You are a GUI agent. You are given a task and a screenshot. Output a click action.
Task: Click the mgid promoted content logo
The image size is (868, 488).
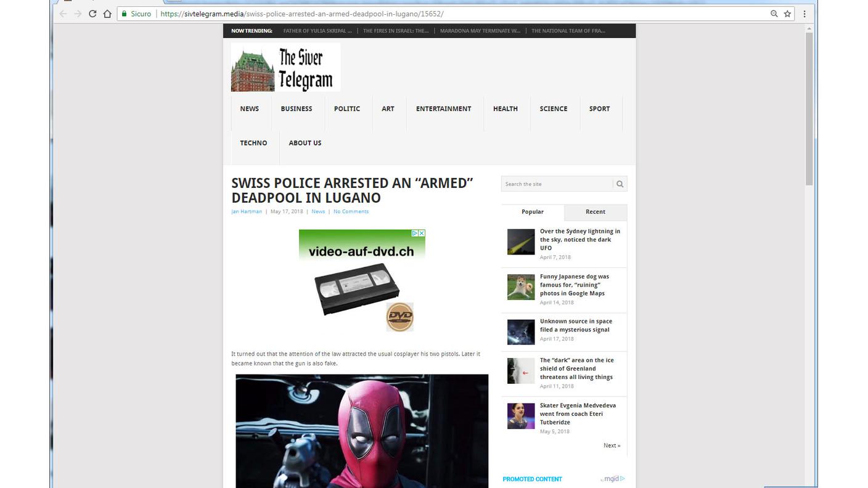(612, 479)
